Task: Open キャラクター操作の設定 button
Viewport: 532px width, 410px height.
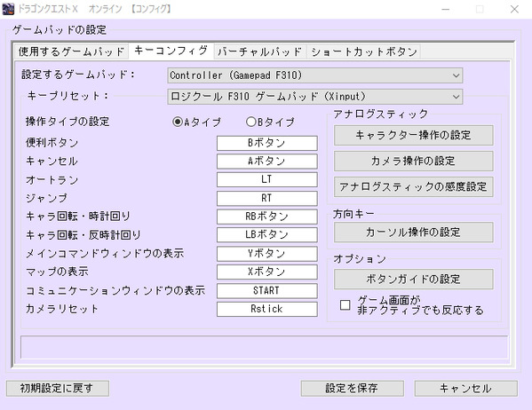Action: point(414,135)
